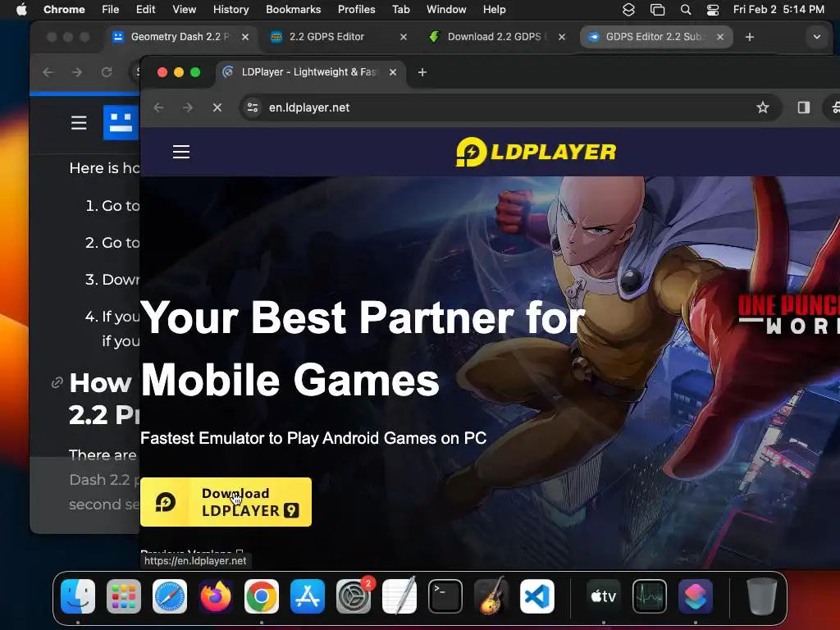Open hamburger menu on the background page
Viewport: 840px width, 630px height.
(x=79, y=123)
